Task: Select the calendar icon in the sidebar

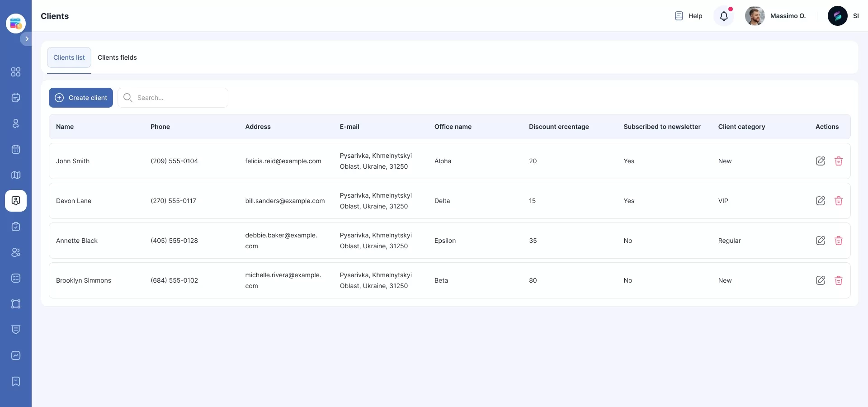Action: [x=16, y=149]
